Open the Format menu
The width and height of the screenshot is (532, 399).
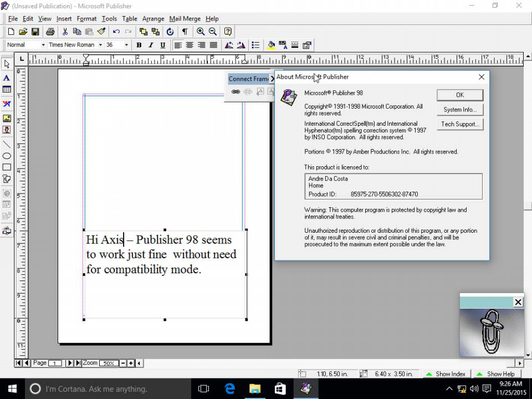coord(86,19)
